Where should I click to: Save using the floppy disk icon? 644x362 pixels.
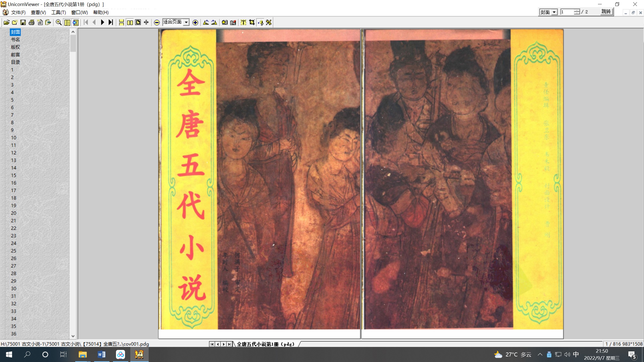[x=23, y=22]
